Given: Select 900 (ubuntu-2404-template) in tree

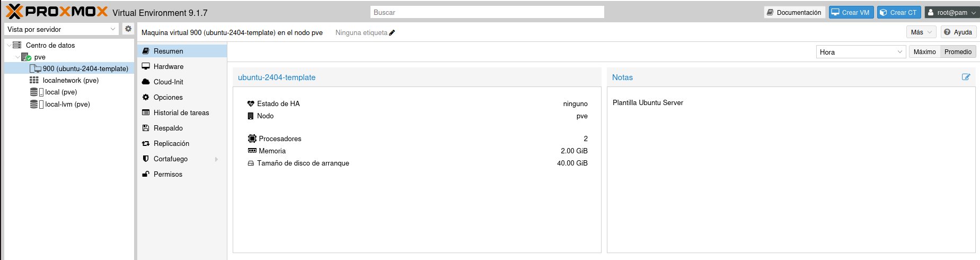Looking at the screenshot, I should (69, 68).
